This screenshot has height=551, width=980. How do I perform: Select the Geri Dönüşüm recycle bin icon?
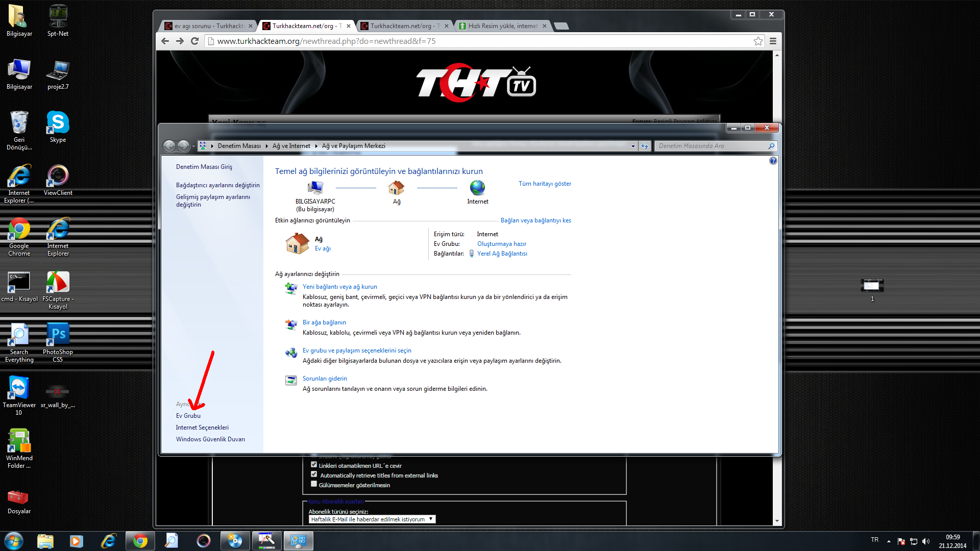coord(19,130)
